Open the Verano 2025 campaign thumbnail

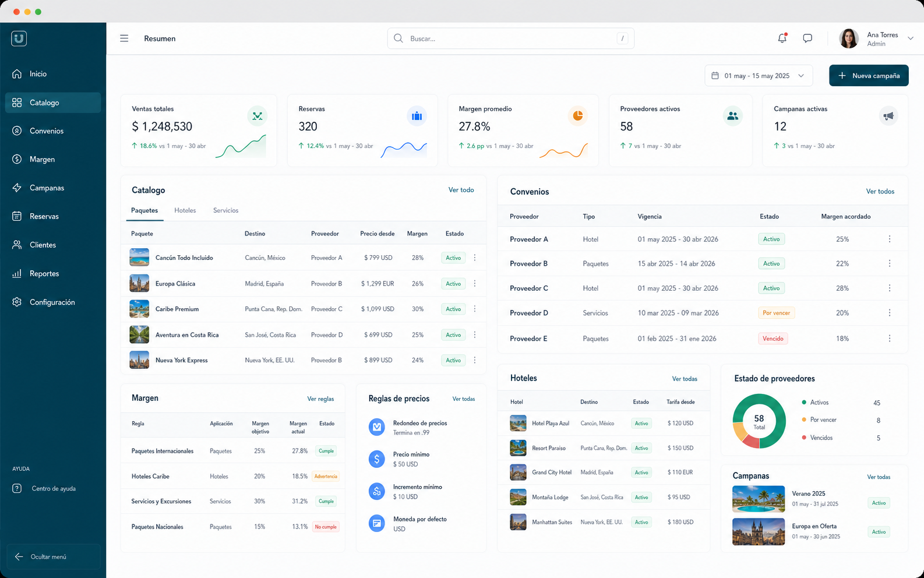759,499
